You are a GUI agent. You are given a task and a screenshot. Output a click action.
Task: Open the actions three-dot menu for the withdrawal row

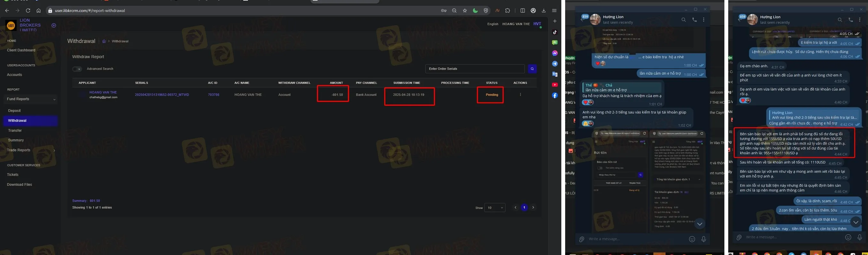pyautogui.click(x=520, y=95)
